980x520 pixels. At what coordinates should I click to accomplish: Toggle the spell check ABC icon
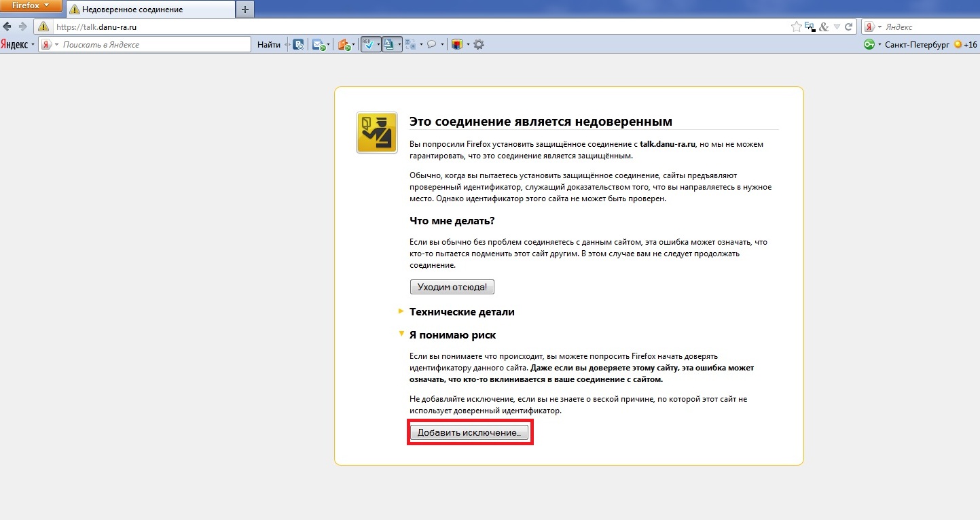[x=369, y=44]
